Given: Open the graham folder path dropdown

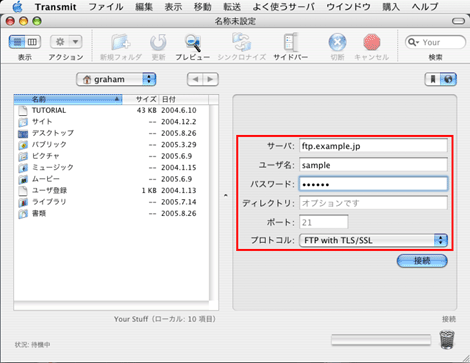Looking at the screenshot, I should [116, 79].
